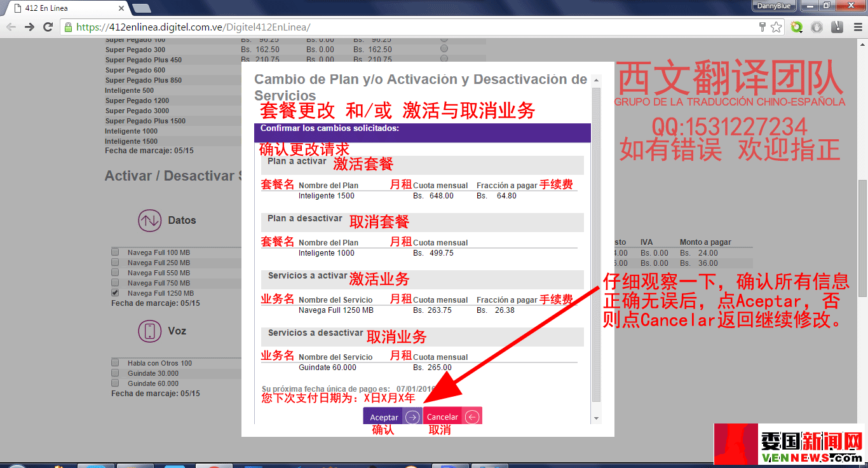Click the gray exclamation mark extension icon

pos(837,27)
